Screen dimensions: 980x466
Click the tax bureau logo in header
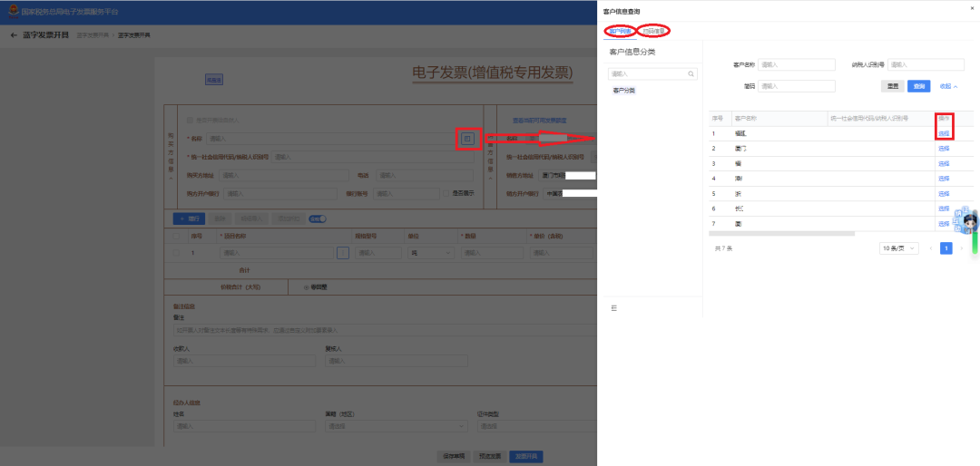coord(13,12)
